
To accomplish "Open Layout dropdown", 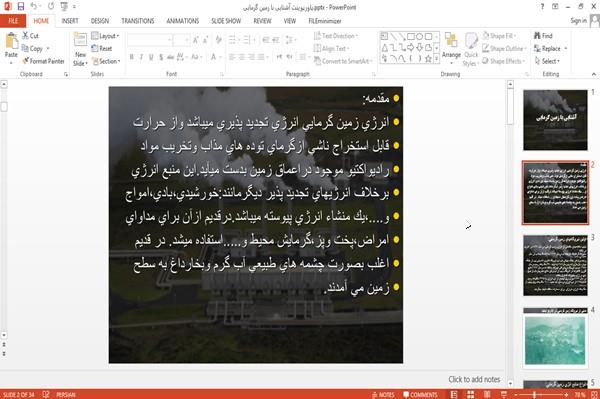I will pyautogui.click(x=106, y=36).
